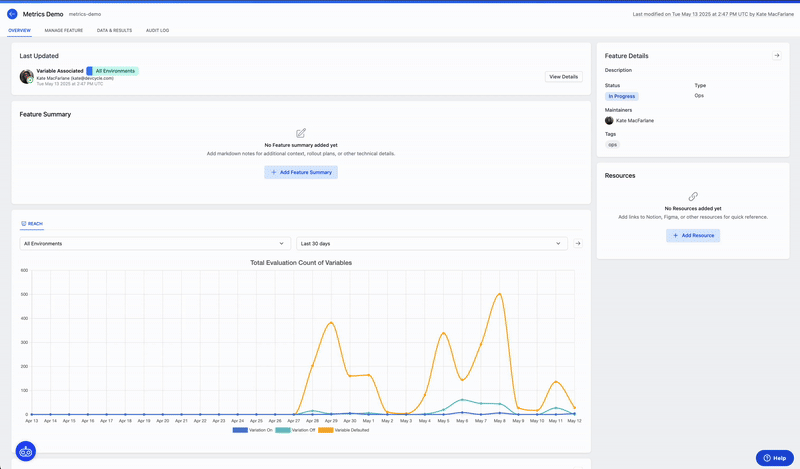Click the arrow icon in Feature Details header
Viewport: 800px width, 469px height.
point(777,56)
